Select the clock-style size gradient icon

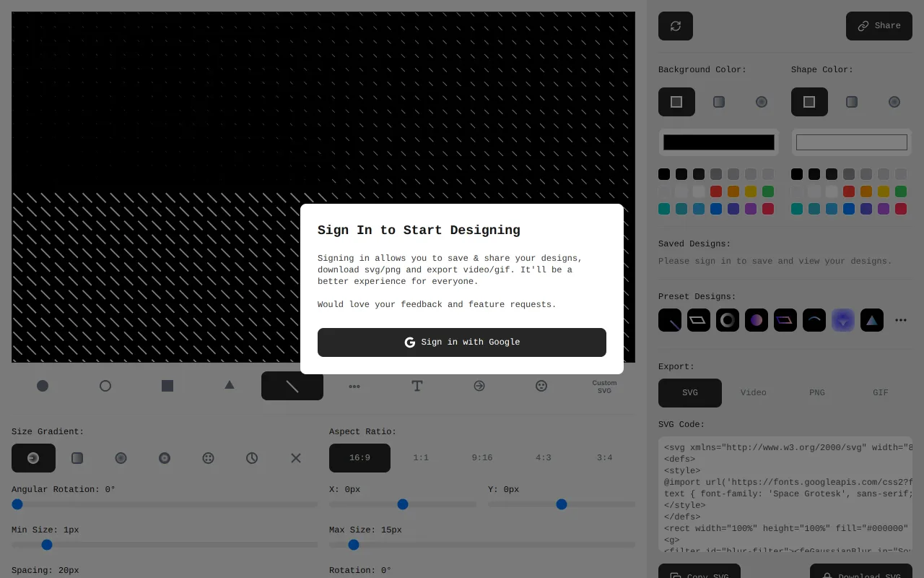click(x=252, y=458)
